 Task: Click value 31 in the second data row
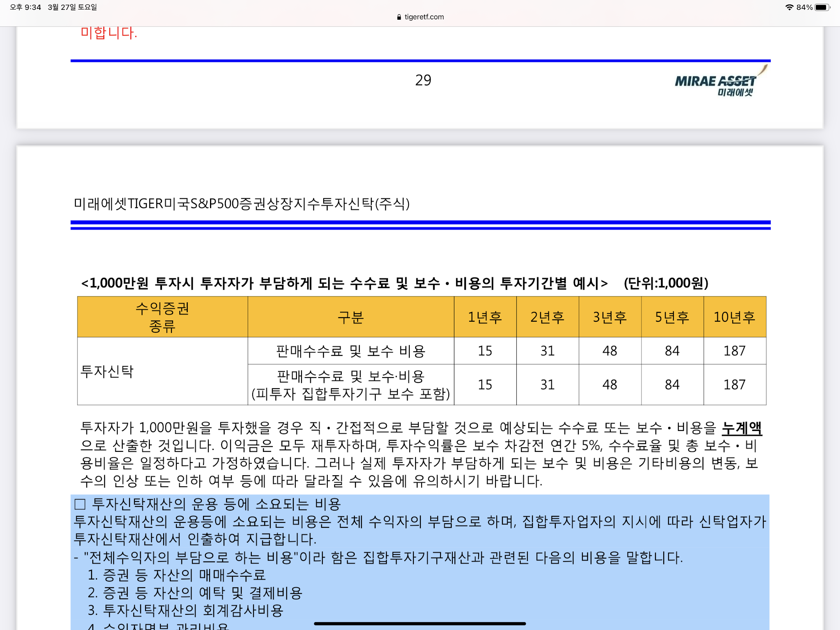coord(548,385)
